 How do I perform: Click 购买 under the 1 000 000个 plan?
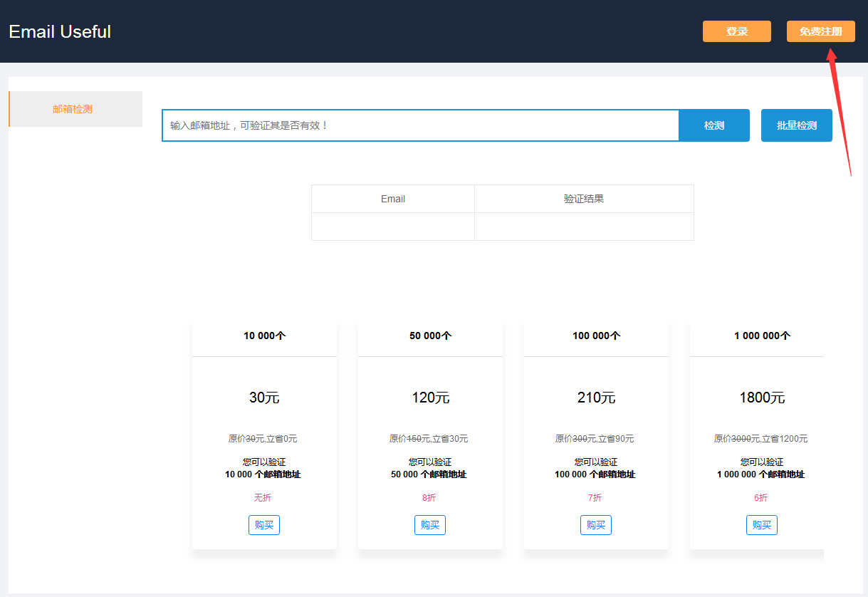[761, 525]
